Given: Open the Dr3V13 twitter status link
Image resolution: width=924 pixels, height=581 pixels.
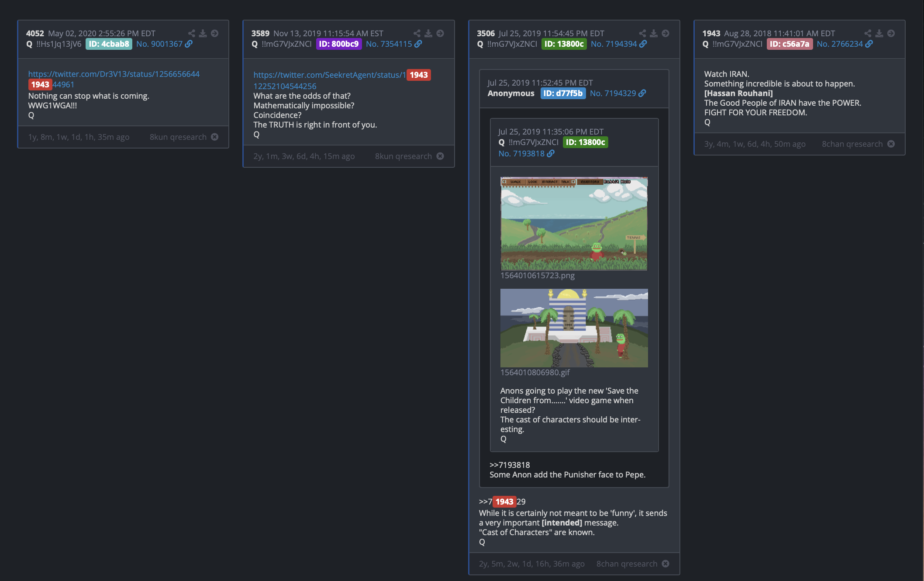Looking at the screenshot, I should [114, 79].
